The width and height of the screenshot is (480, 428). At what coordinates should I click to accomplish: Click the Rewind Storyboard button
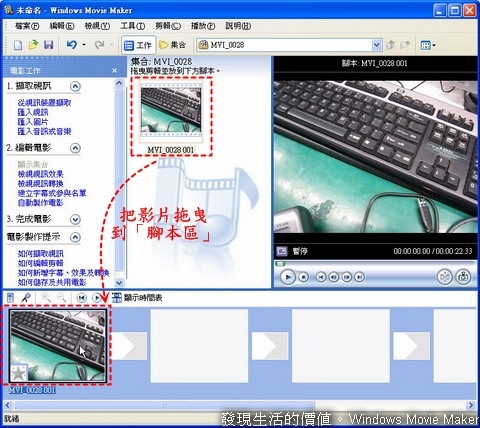pyautogui.click(x=81, y=298)
